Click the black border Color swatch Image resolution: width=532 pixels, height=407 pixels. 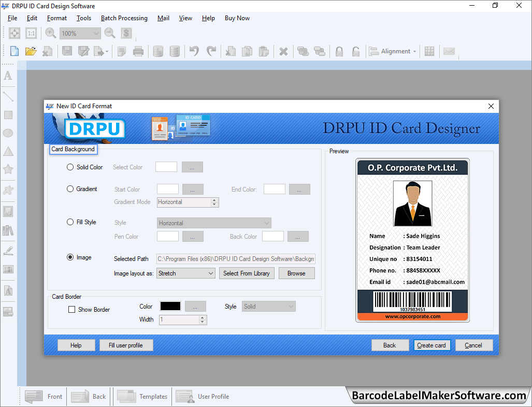(x=170, y=306)
